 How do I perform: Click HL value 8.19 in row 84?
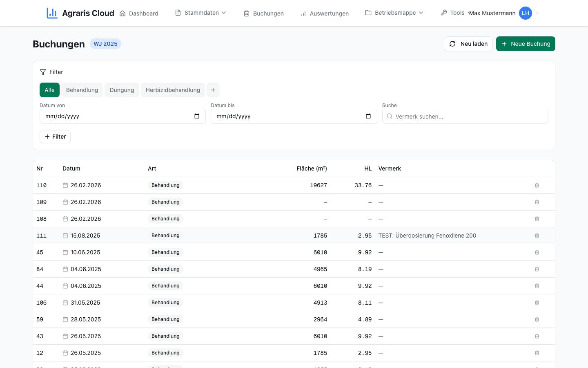[x=365, y=269]
